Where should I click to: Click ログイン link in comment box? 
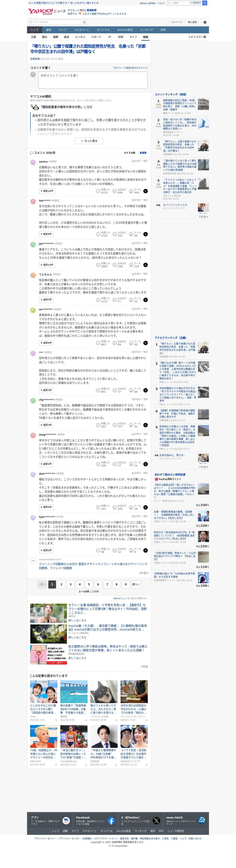(46, 75)
